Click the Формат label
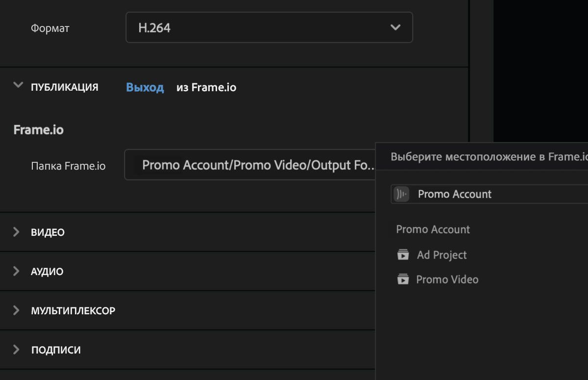Image resolution: width=588 pixels, height=380 pixels. (x=50, y=28)
